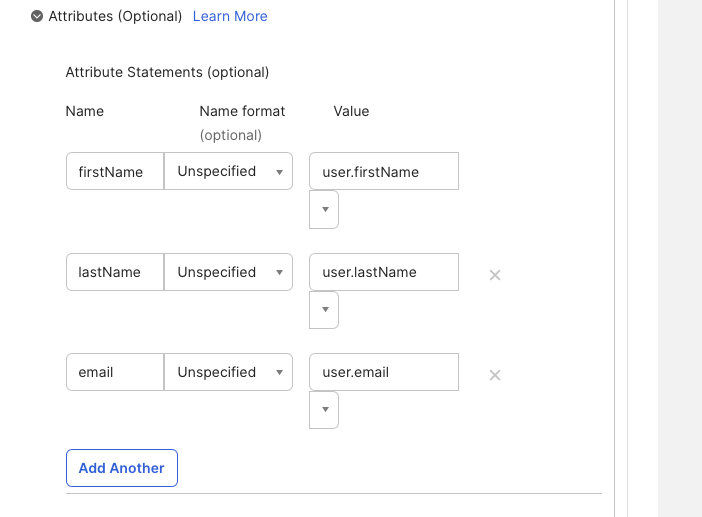Edit the user.email value field
The width and height of the screenshot is (702, 517).
[x=384, y=372]
